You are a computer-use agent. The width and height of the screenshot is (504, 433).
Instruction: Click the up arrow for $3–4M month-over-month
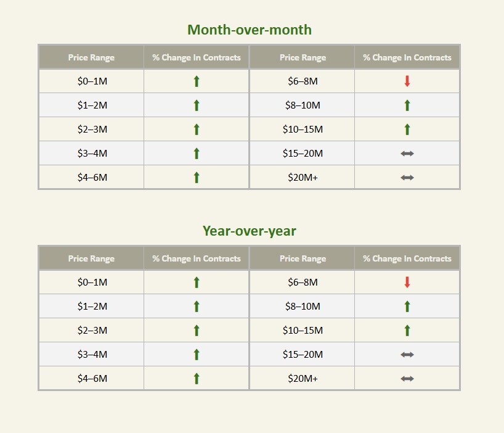coord(197,154)
